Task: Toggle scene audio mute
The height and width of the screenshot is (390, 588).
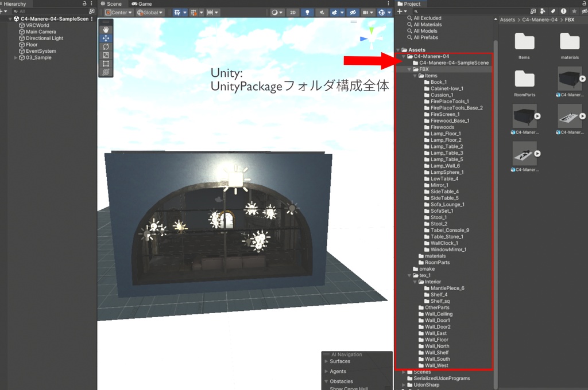Action: 322,13
